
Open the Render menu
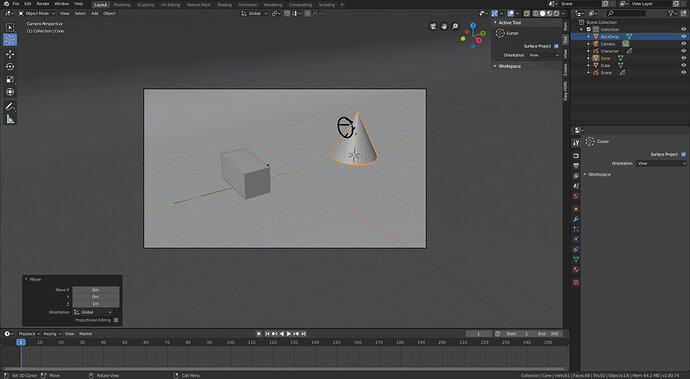[43, 4]
